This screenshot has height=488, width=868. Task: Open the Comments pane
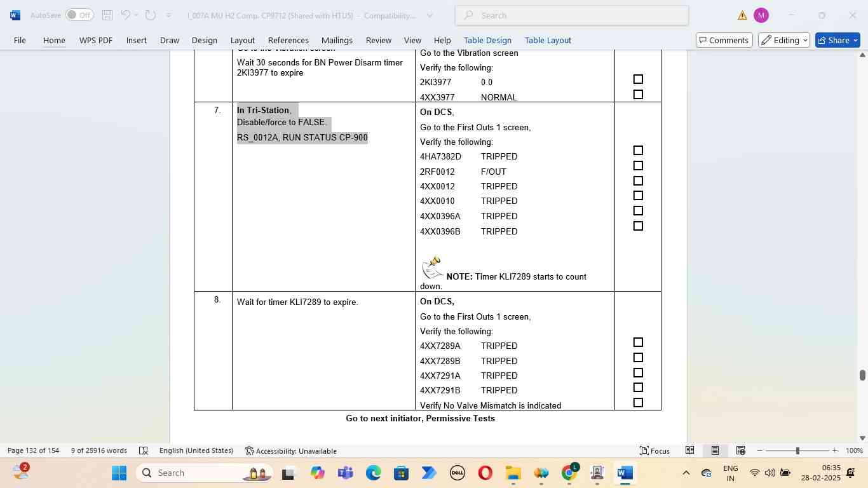[x=723, y=40]
